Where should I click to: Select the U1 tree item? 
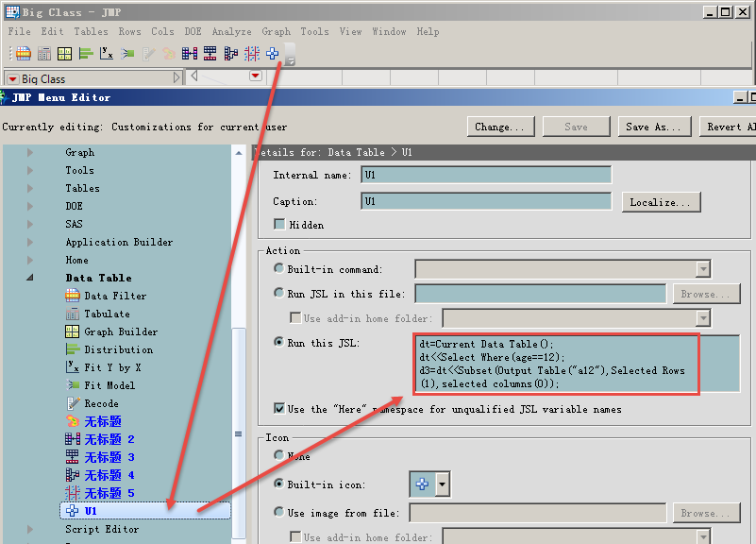coord(145,511)
